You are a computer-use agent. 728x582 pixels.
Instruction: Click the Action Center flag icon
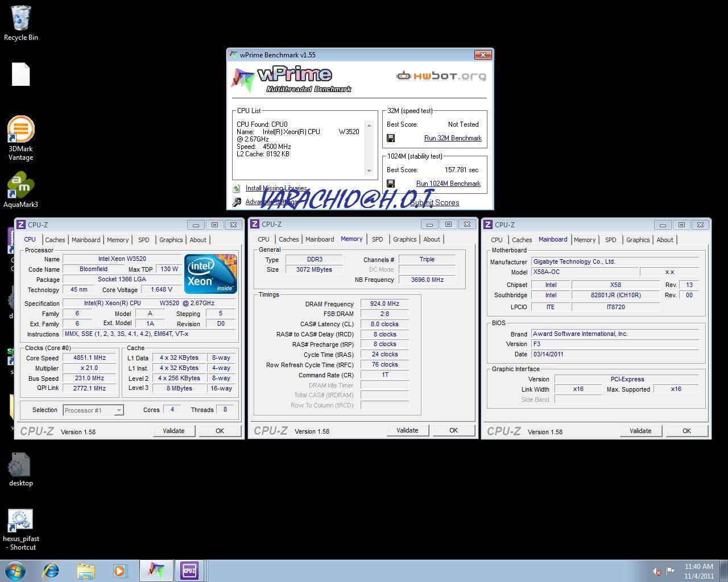tap(671, 571)
